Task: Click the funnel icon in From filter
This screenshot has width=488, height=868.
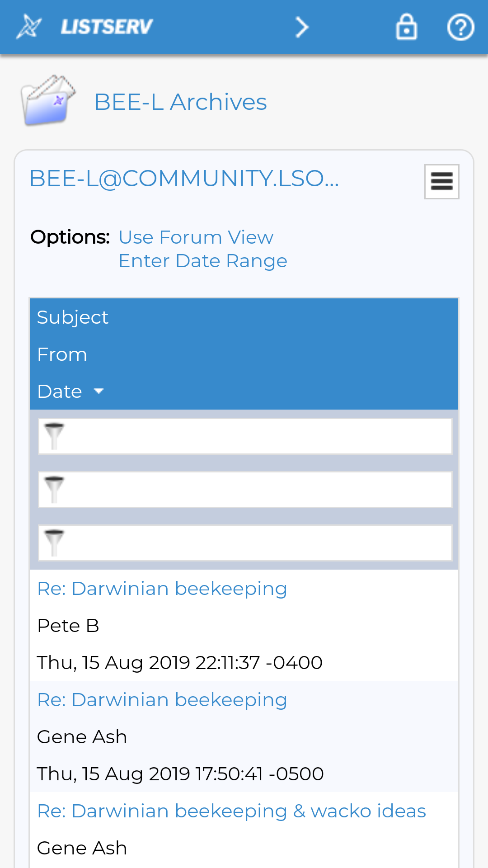Action: 54,490
